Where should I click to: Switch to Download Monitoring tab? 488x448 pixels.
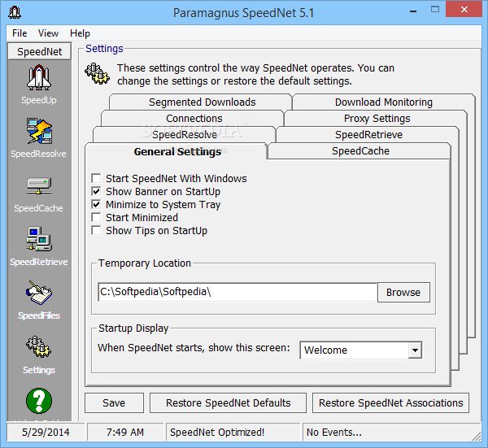384,102
